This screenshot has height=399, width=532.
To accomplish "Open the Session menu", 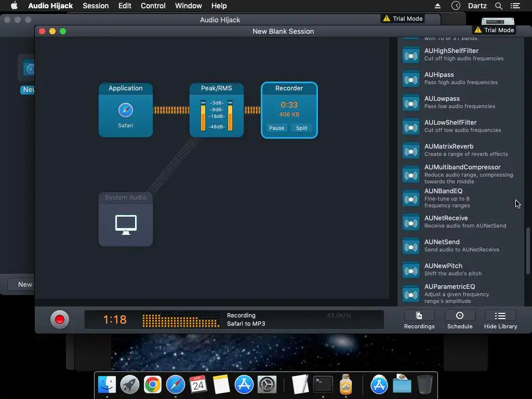I will 96,6.
